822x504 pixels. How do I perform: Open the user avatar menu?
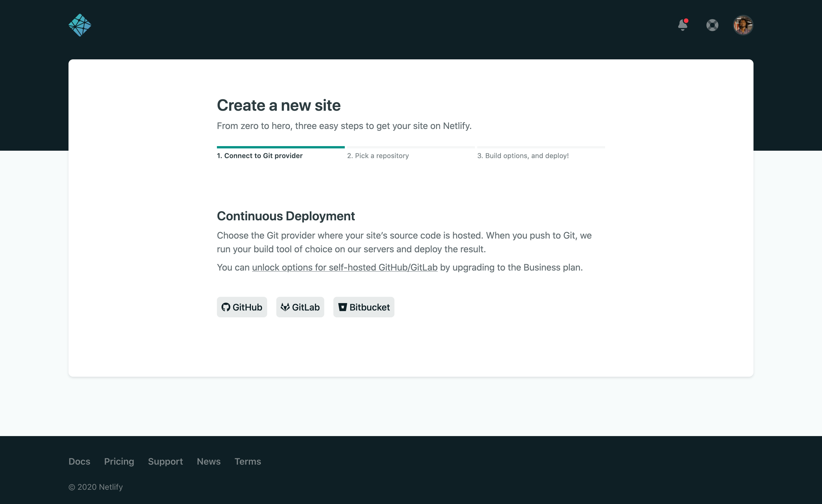point(743,25)
